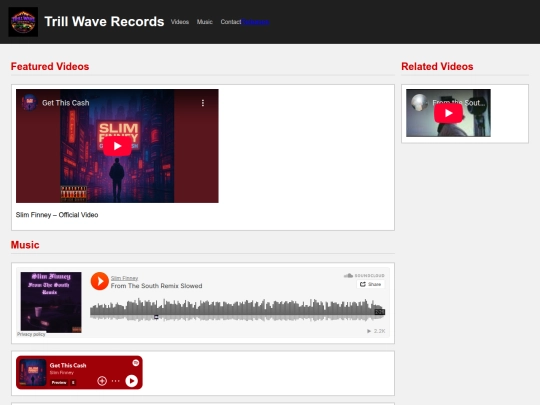The image size is (540, 405).
Task: Open Get This Cash Spotify track title
Action: coord(68,365)
